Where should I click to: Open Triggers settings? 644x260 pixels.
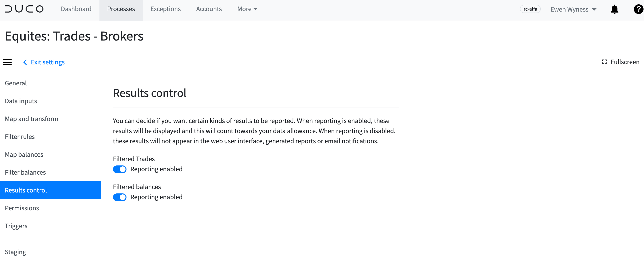pyautogui.click(x=50, y=226)
